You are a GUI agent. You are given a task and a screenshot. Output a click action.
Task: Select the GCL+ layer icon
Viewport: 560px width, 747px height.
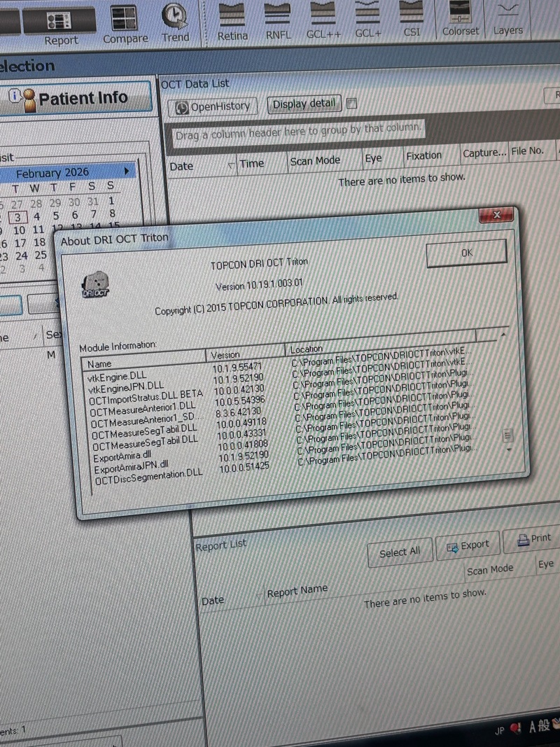[367, 20]
